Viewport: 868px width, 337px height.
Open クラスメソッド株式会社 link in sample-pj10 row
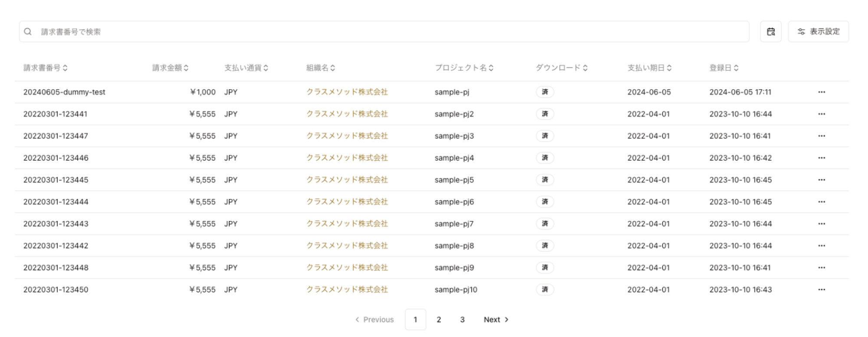[x=347, y=290]
